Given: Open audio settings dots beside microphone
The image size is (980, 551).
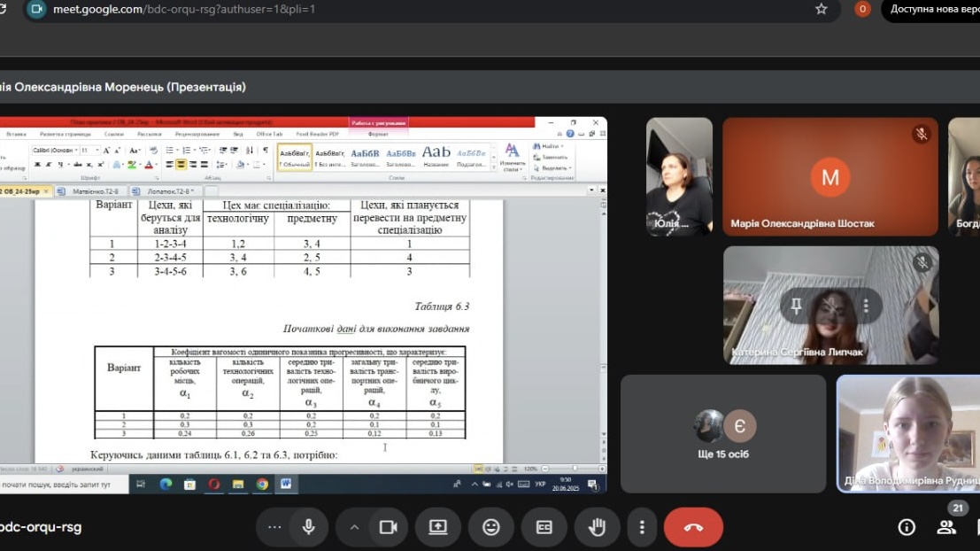Looking at the screenshot, I should coord(274,527).
